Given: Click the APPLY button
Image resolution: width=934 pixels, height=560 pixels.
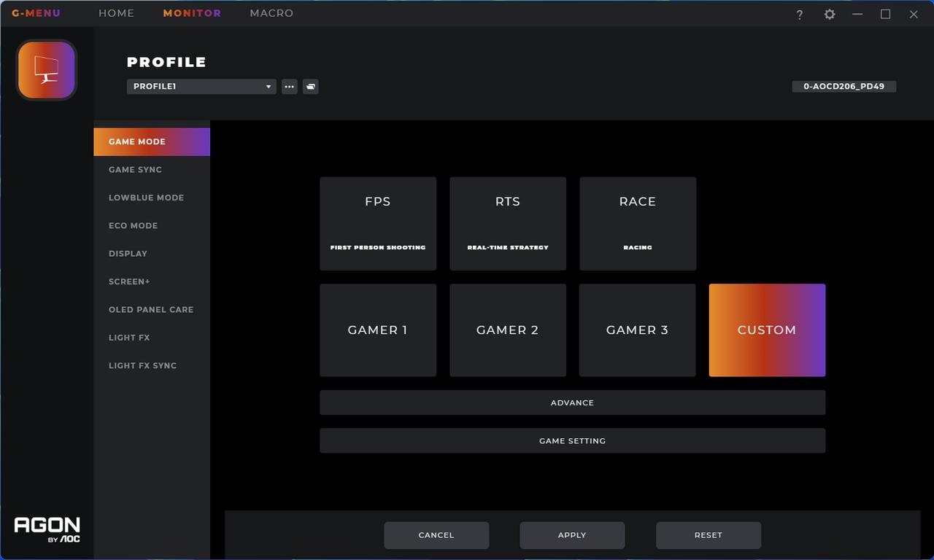Looking at the screenshot, I should click(x=572, y=535).
